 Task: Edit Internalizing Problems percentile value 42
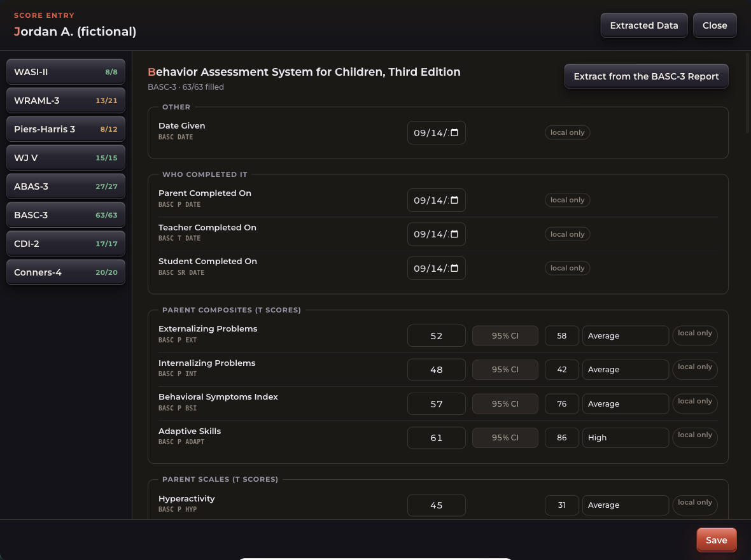(562, 370)
